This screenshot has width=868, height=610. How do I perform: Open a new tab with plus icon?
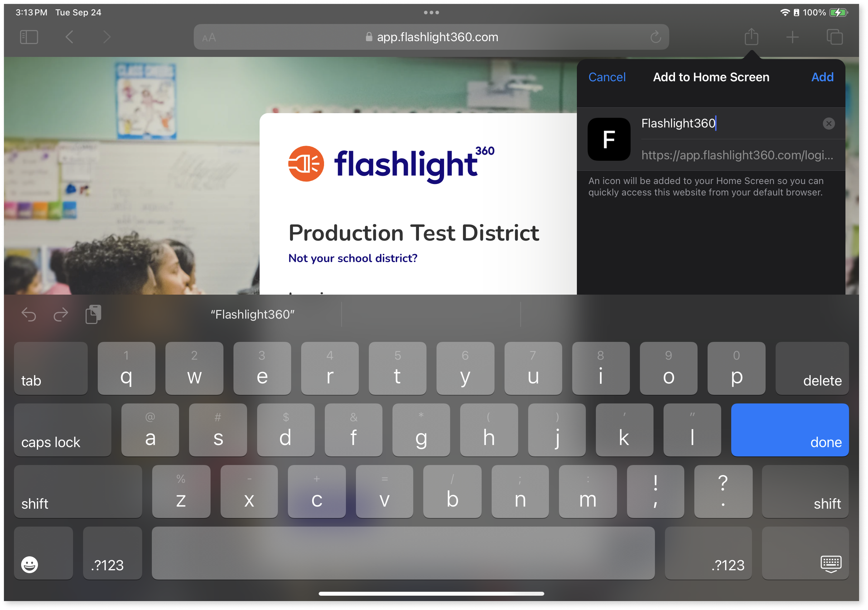tap(792, 37)
